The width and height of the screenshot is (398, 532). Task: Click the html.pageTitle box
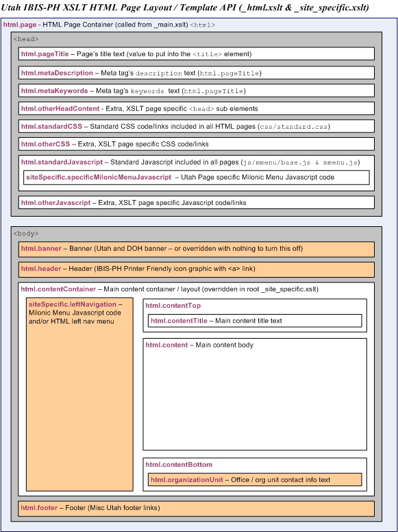point(197,53)
